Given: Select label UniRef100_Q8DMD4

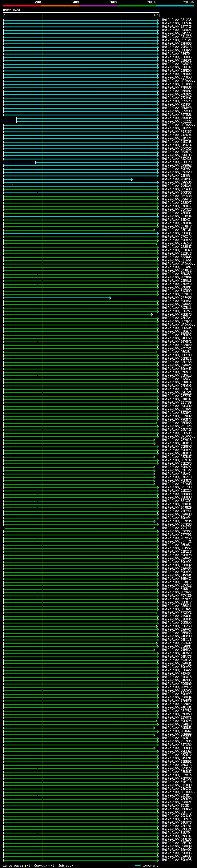Looking at the screenshot, I should [x=177, y=213].
